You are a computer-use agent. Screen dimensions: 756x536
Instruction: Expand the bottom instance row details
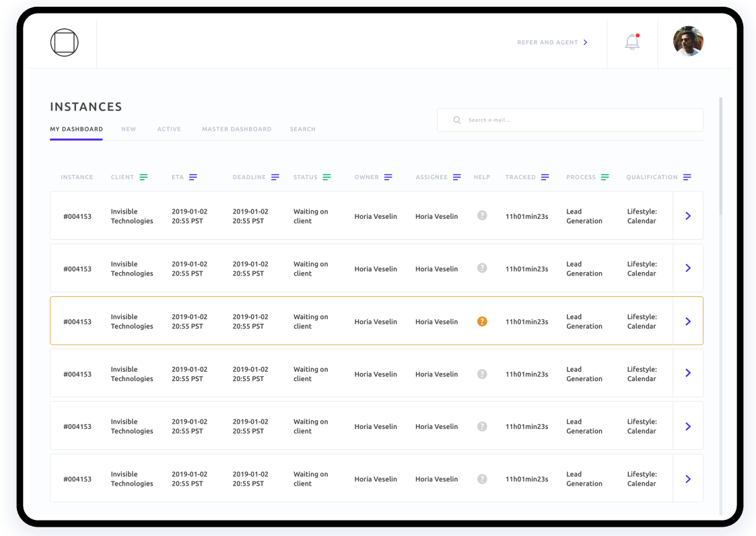pyautogui.click(x=687, y=479)
